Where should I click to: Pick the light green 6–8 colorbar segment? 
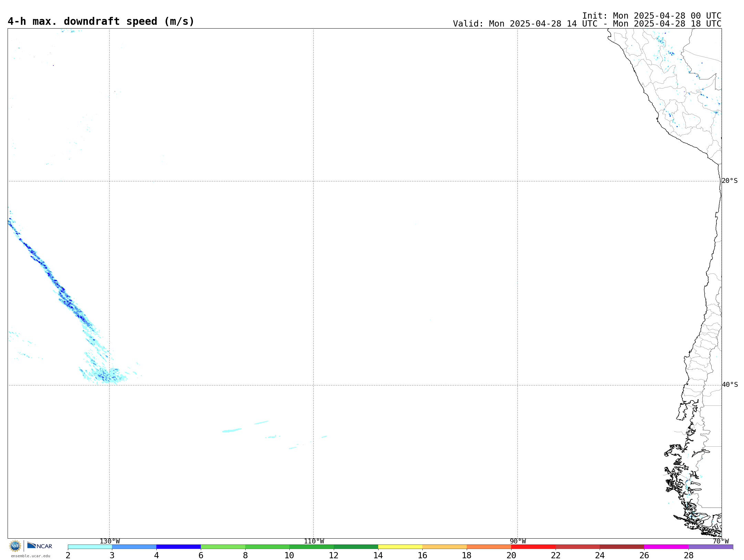223,547
